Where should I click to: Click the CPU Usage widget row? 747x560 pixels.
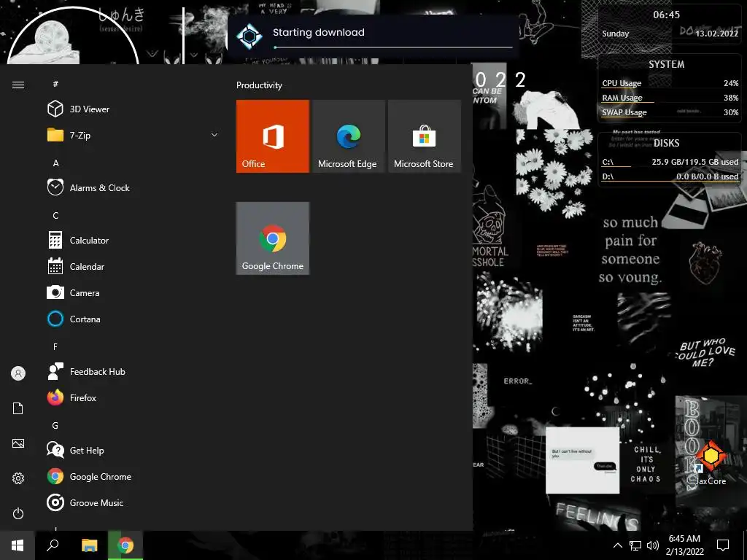click(x=670, y=83)
